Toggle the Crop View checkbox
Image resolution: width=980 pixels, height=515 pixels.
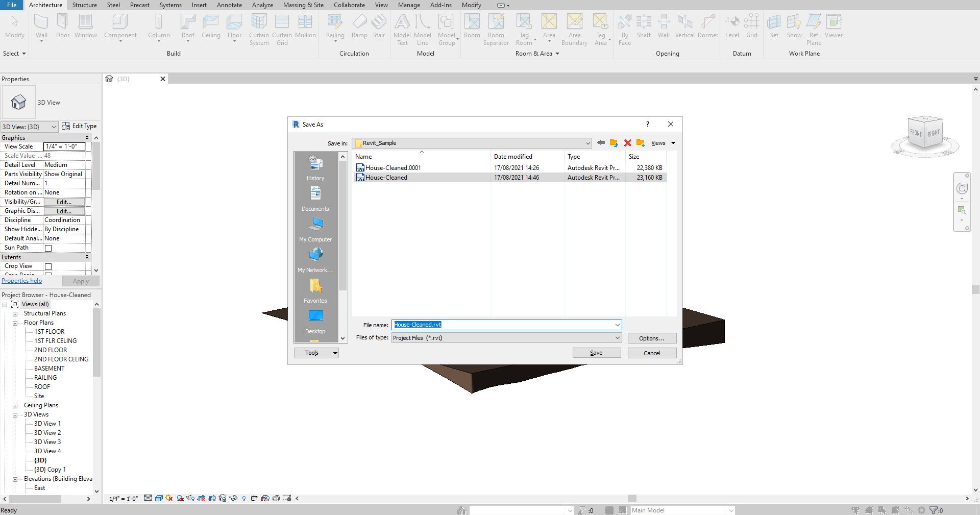pos(48,266)
